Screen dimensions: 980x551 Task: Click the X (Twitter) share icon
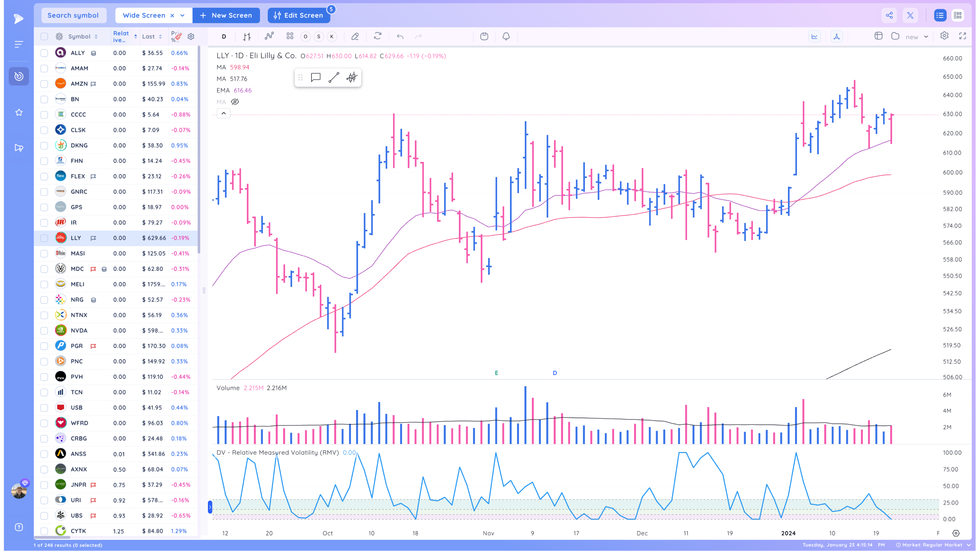pyautogui.click(x=910, y=15)
